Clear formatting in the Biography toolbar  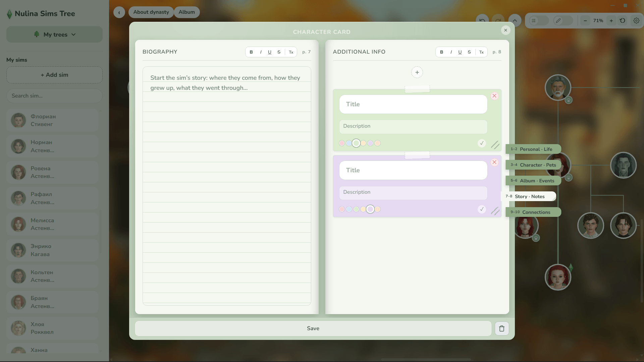(291, 52)
